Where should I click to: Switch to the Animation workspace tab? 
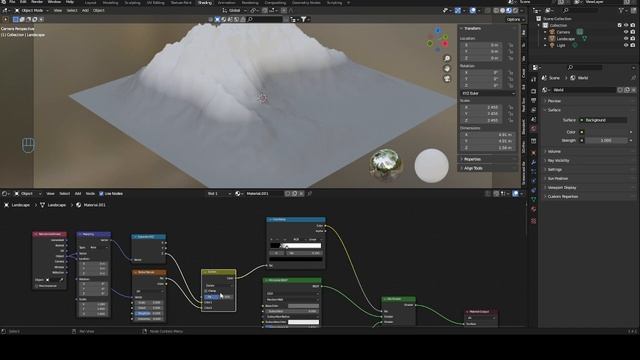(x=227, y=2)
